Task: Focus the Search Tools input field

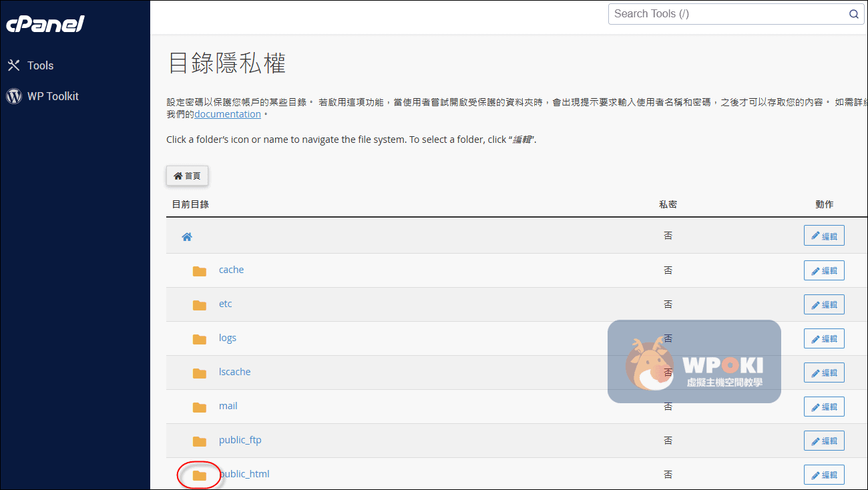Action: pos(726,14)
